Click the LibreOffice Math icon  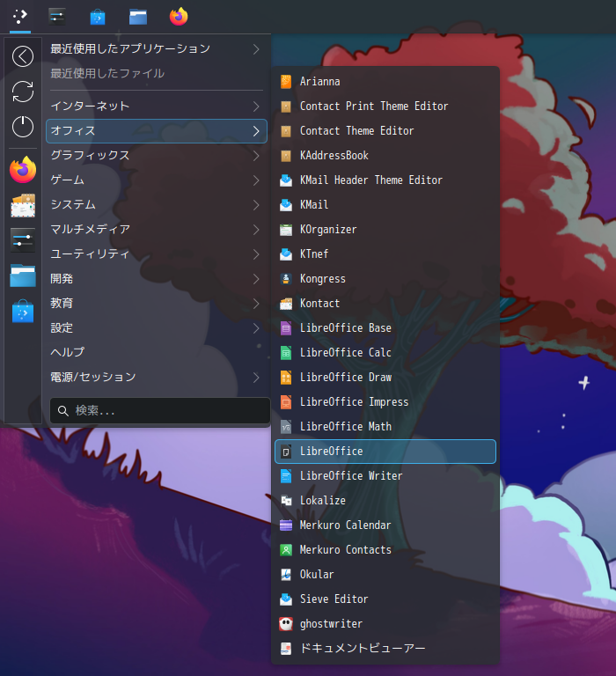pyautogui.click(x=286, y=426)
